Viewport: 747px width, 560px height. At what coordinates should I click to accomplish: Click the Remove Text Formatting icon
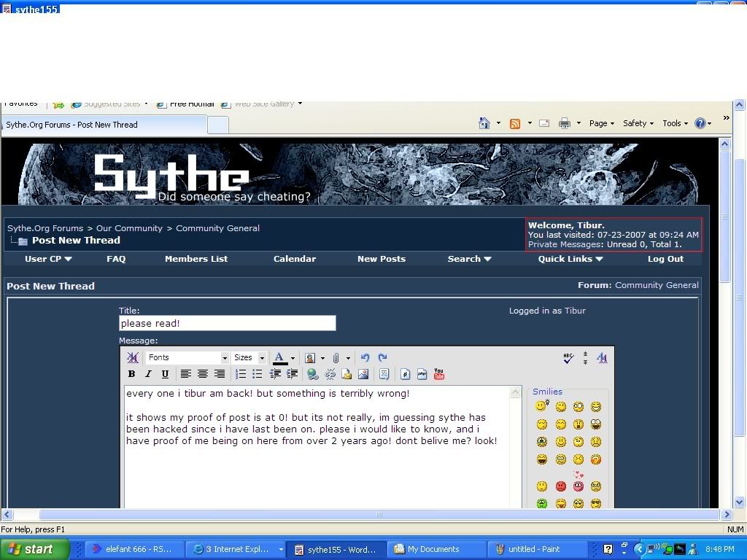(133, 357)
